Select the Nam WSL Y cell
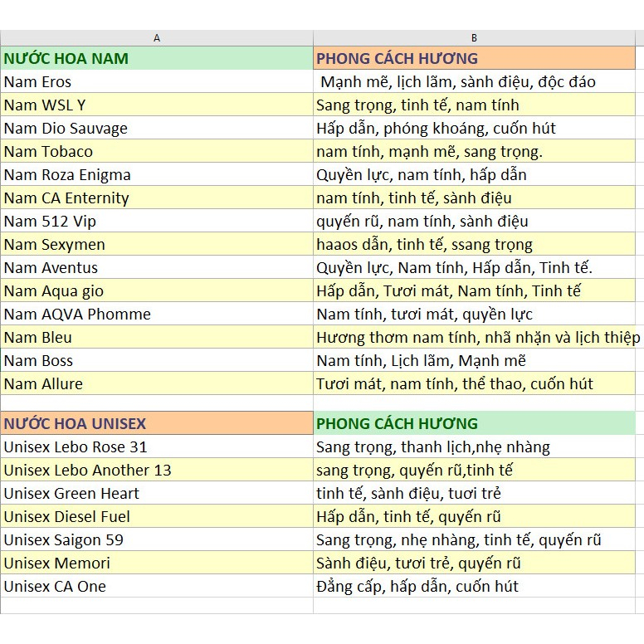644x644 pixels. [x=157, y=105]
